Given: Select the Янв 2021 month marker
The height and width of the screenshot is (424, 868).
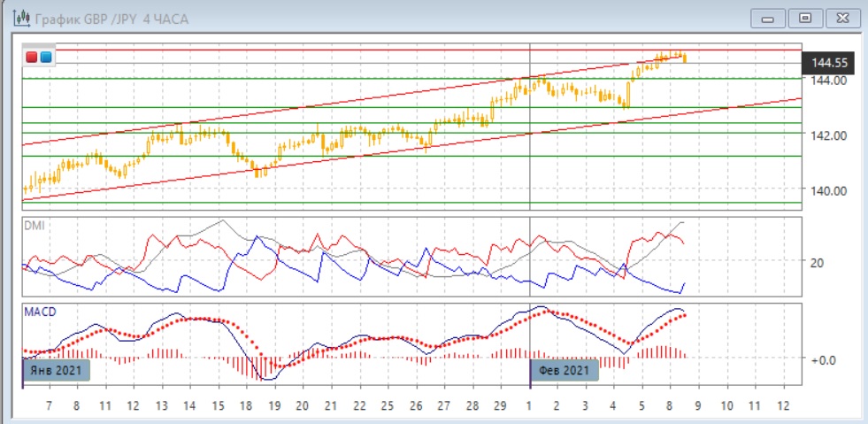Looking at the screenshot, I should tap(58, 369).
